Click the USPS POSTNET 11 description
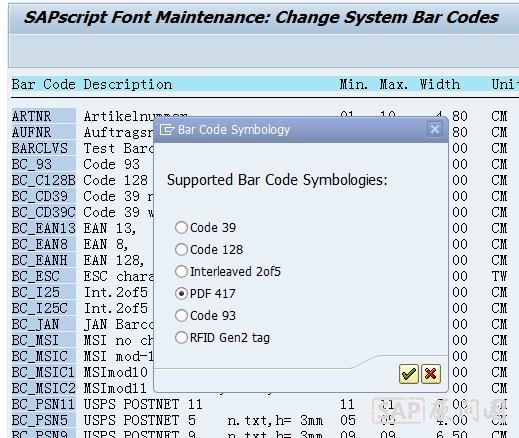The height and width of the screenshot is (438, 519). (x=143, y=404)
